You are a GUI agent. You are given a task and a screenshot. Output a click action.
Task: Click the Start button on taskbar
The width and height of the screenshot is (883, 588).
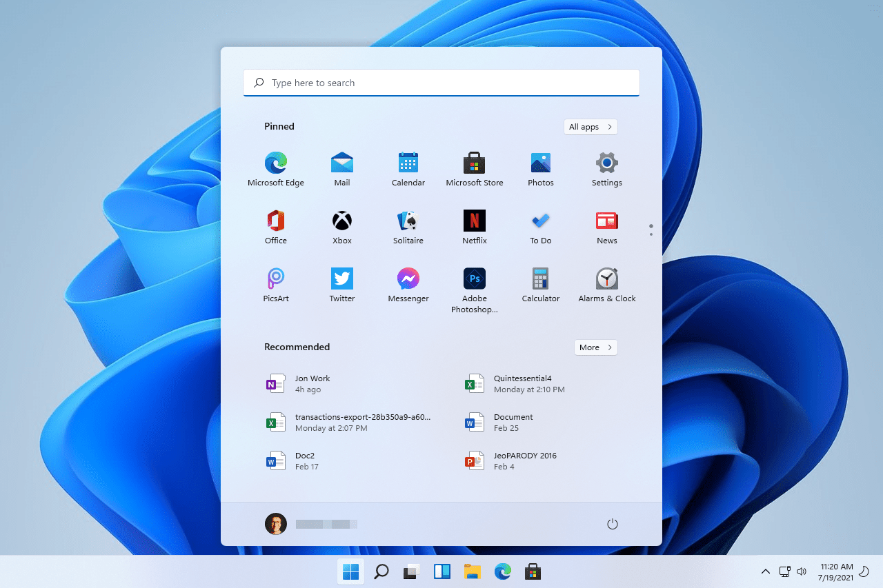tap(350, 571)
